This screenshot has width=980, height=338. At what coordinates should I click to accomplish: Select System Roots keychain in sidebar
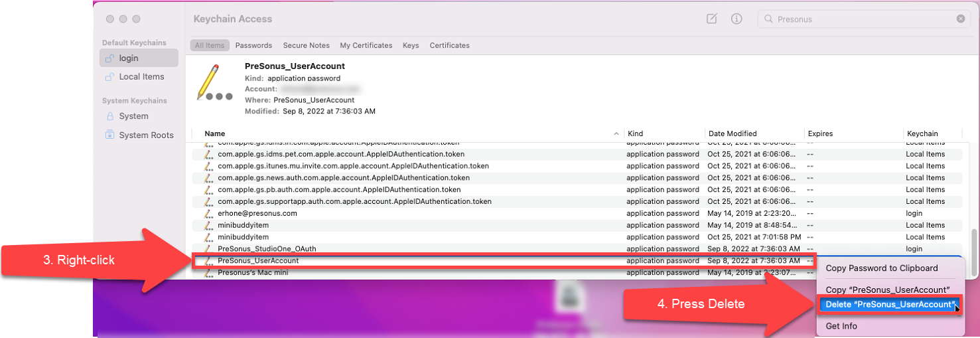[139, 135]
